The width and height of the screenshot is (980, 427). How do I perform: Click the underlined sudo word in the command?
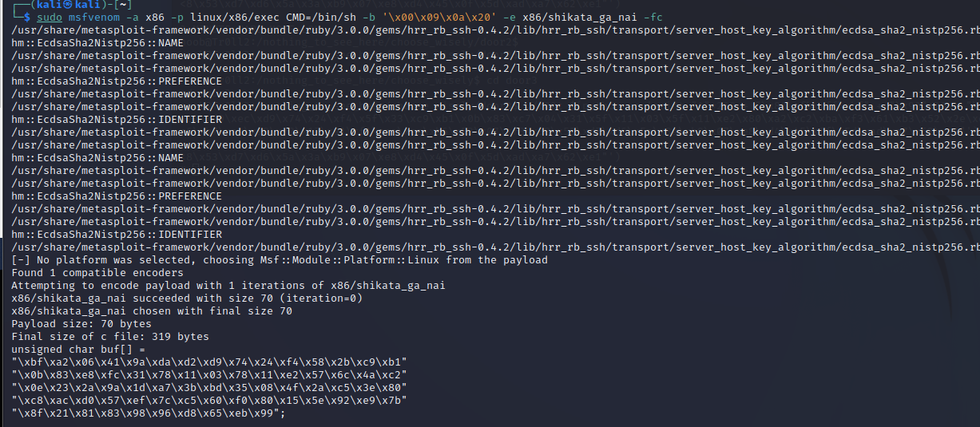pyautogui.click(x=49, y=18)
